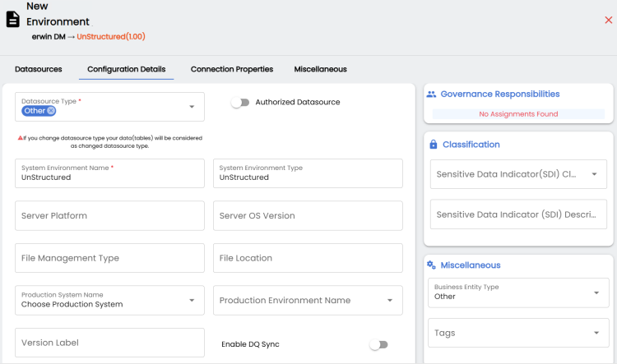This screenshot has width=617, height=364.
Task: Remove the 'Other' datasource type chip
Action: tap(51, 111)
